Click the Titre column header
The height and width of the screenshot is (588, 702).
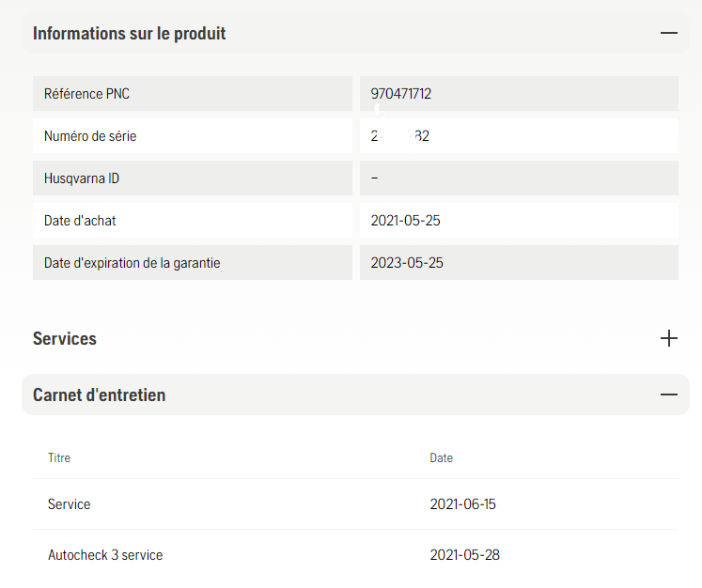pyautogui.click(x=59, y=457)
